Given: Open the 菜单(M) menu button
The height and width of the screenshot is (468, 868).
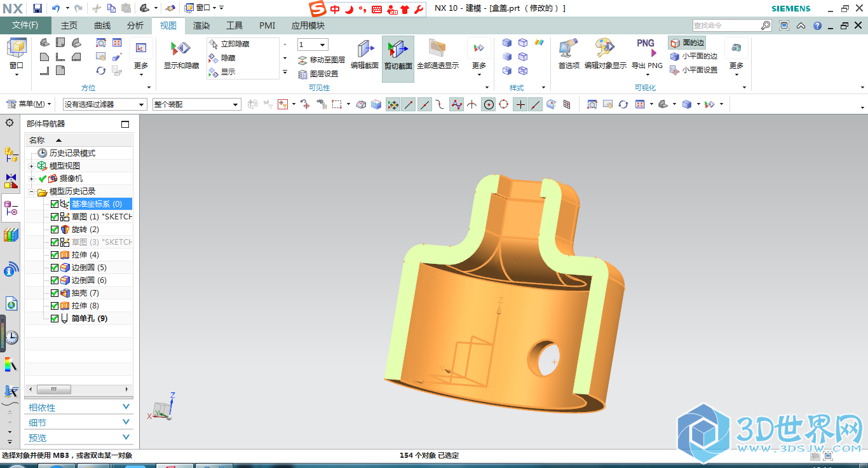Looking at the screenshot, I should click(x=29, y=104).
